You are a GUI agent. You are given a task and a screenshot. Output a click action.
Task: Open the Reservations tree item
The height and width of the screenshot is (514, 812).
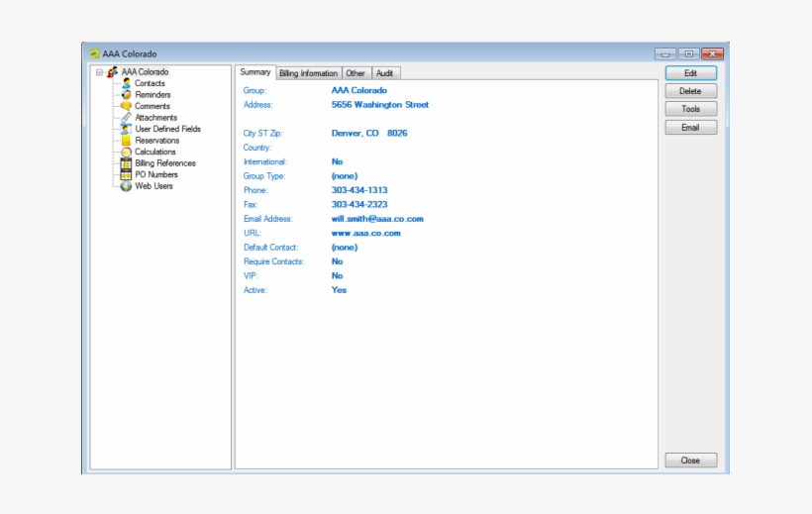(156, 141)
